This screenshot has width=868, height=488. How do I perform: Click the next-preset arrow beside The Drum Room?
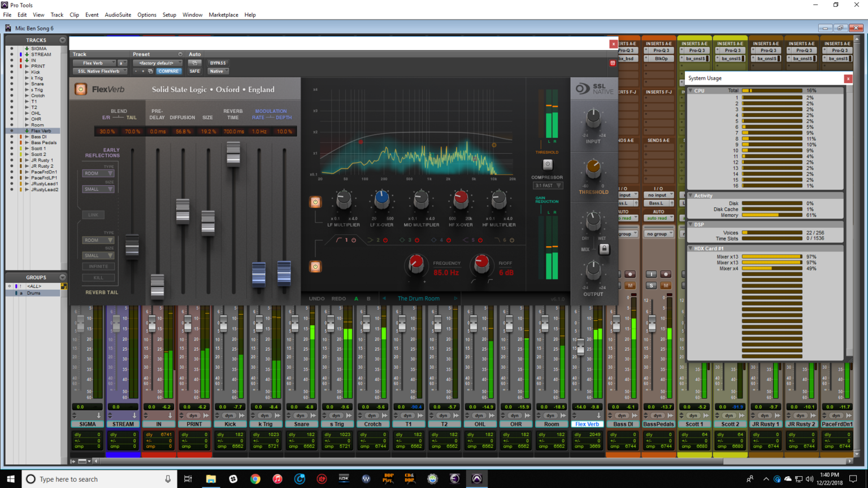(x=455, y=298)
